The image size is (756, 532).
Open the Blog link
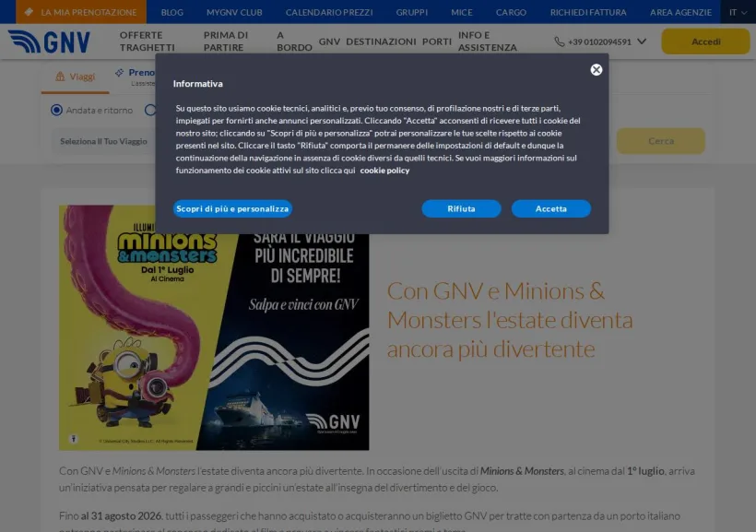click(x=171, y=12)
